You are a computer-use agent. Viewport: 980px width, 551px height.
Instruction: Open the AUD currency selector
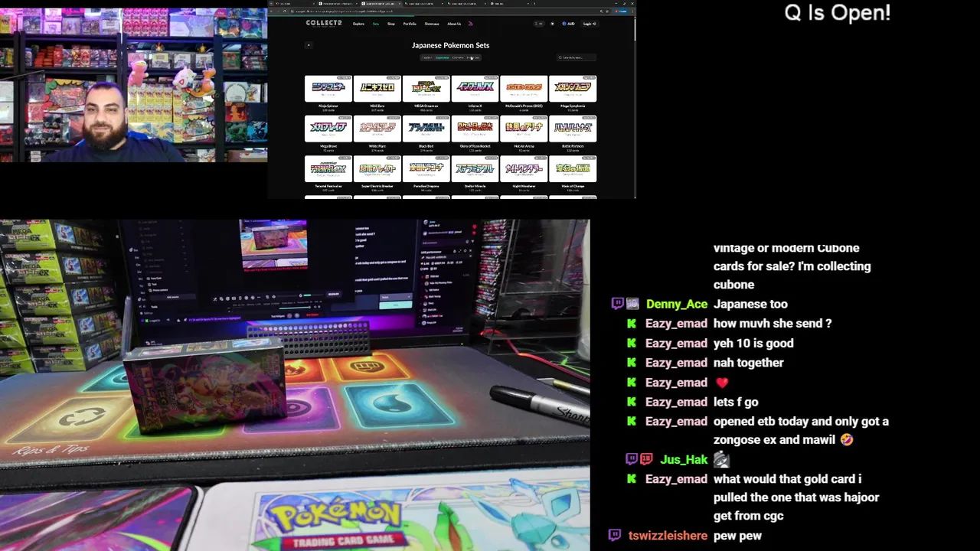(x=569, y=24)
